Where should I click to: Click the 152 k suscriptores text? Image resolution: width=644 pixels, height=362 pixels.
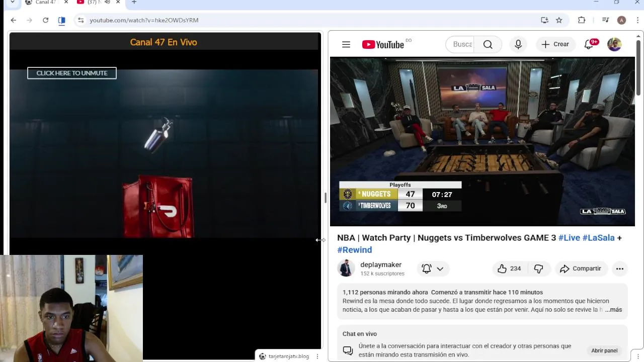(x=382, y=274)
